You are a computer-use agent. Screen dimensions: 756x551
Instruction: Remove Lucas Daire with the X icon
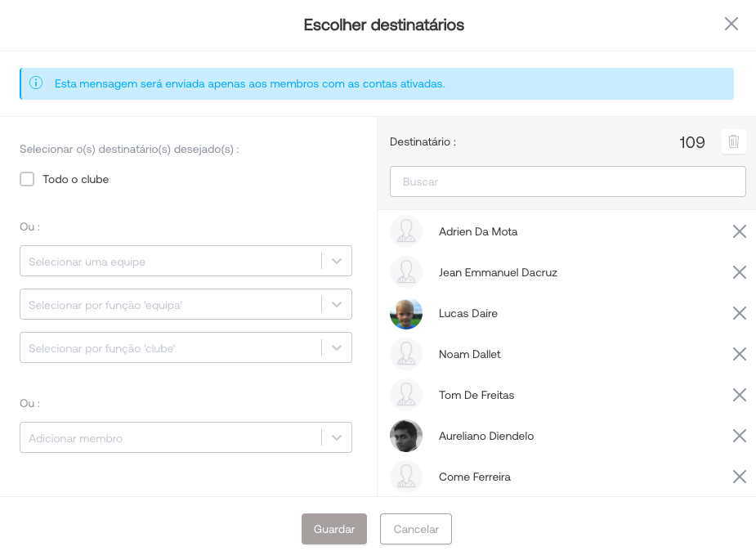739,313
